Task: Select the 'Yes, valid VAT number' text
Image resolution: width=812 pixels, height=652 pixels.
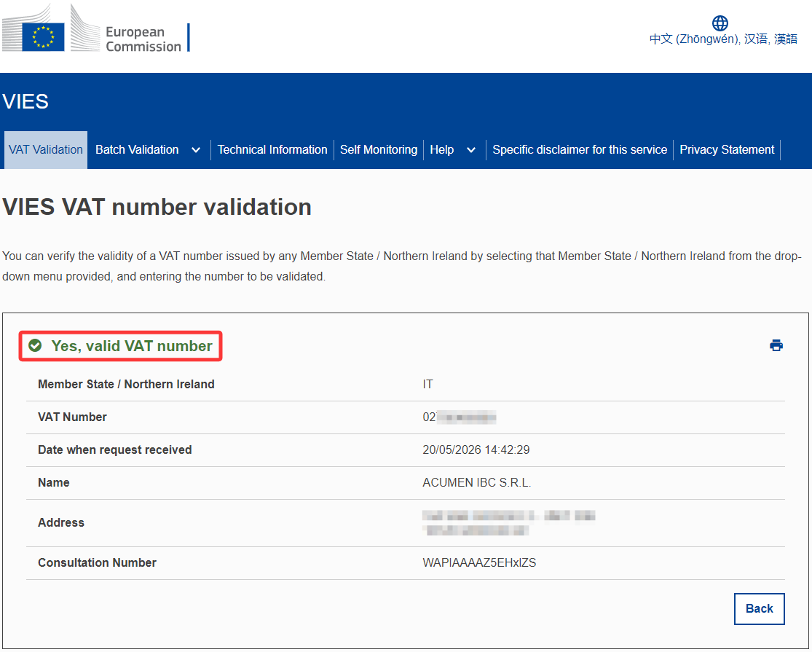Action: click(x=132, y=346)
